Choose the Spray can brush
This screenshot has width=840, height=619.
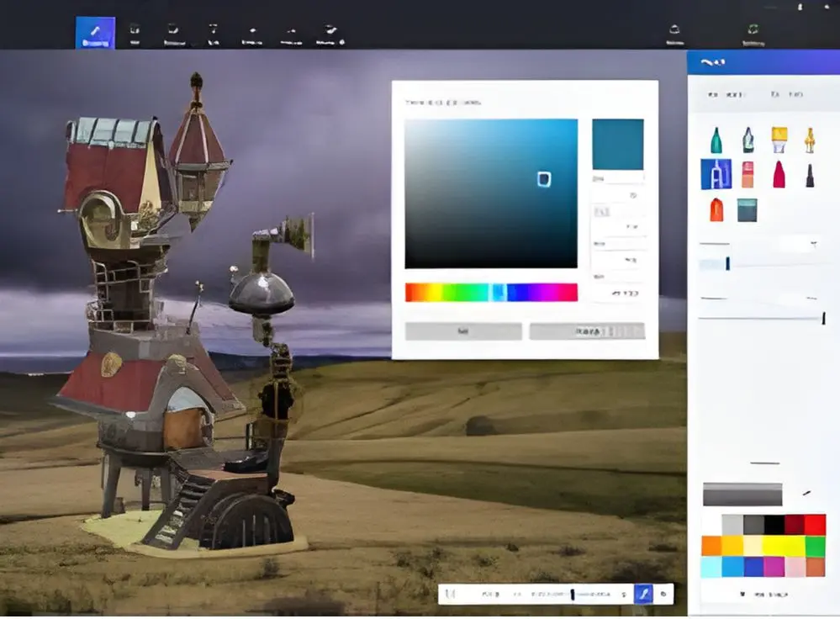pos(716,210)
